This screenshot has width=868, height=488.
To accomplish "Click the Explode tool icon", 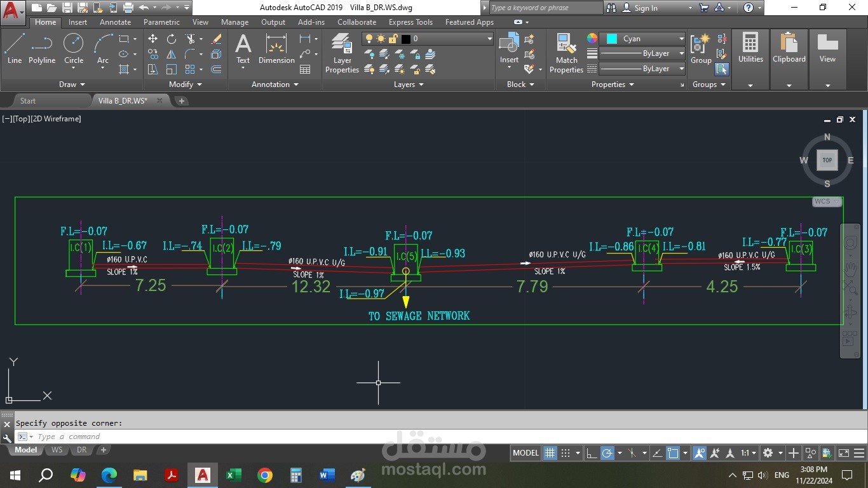I will pos(216,54).
